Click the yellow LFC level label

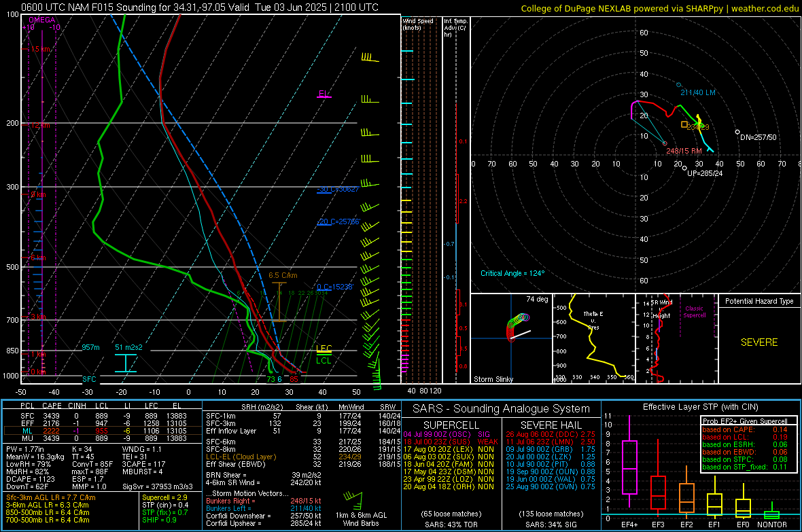click(324, 349)
